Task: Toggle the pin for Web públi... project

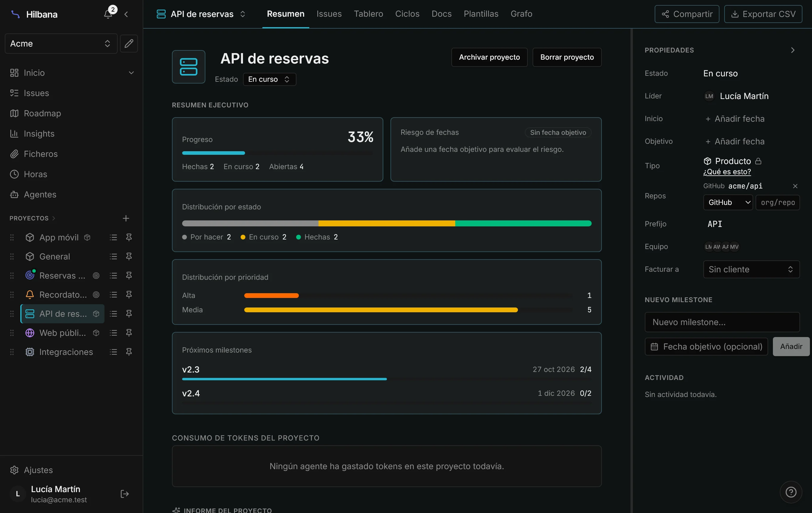Action: click(129, 333)
